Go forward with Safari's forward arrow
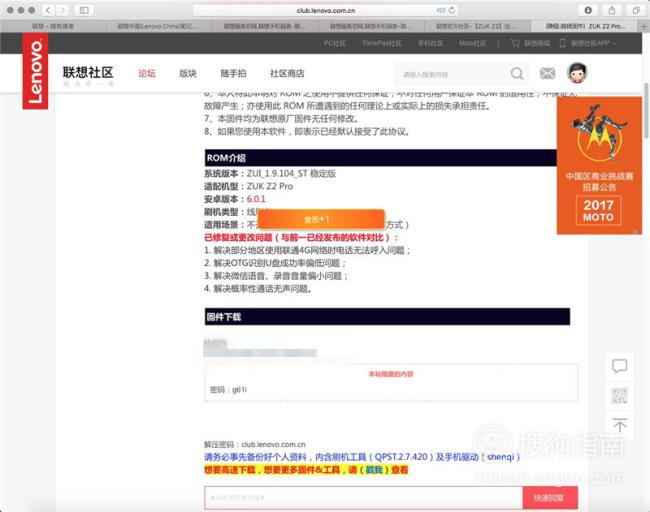This screenshot has height=512, width=650. pyautogui.click(x=62, y=10)
